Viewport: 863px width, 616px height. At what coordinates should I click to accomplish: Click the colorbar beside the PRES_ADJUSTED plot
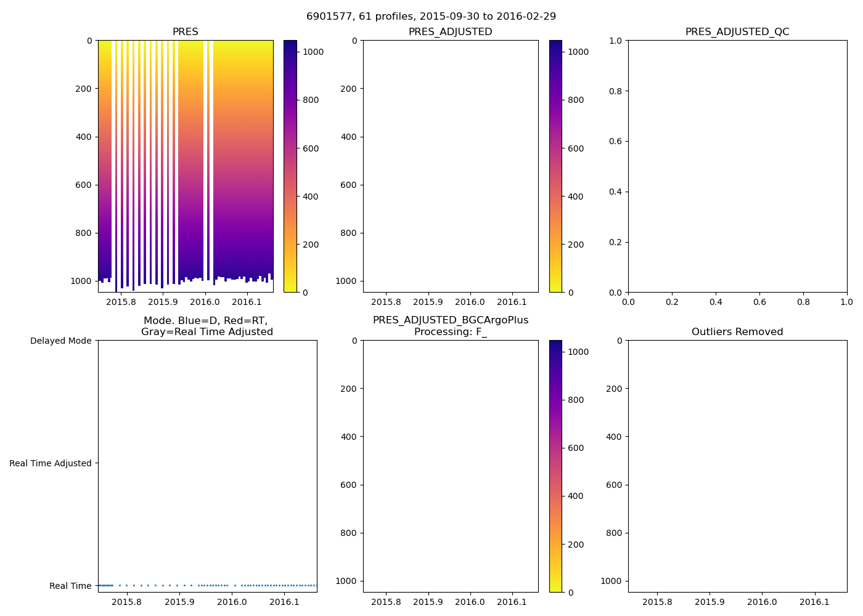[555, 166]
